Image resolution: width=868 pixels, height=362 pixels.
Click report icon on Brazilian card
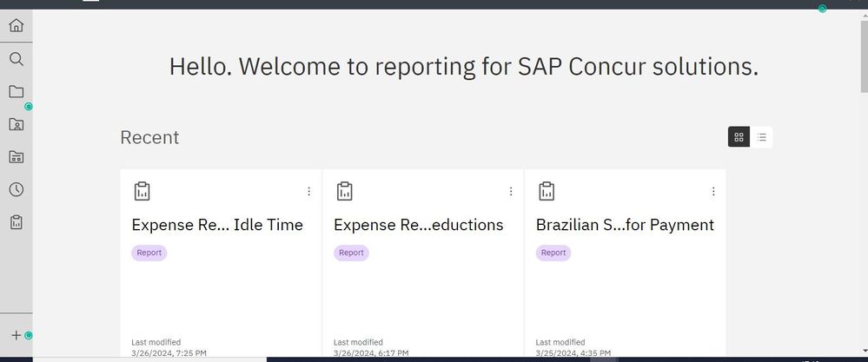(547, 191)
